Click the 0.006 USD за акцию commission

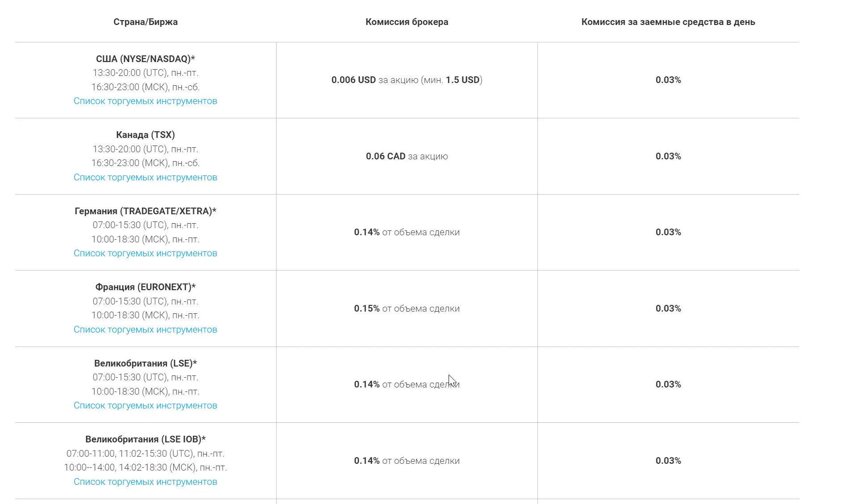[407, 80]
